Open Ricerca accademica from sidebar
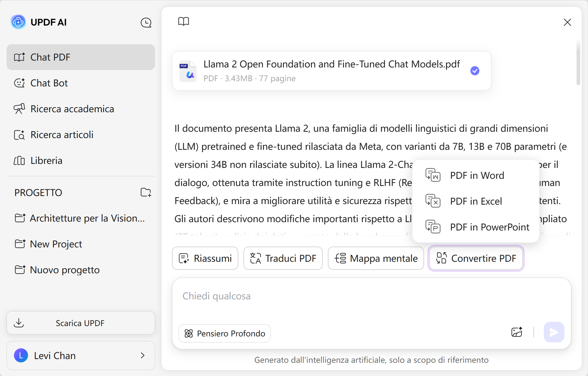Screen dimensions: 588x376 [x=72, y=109]
